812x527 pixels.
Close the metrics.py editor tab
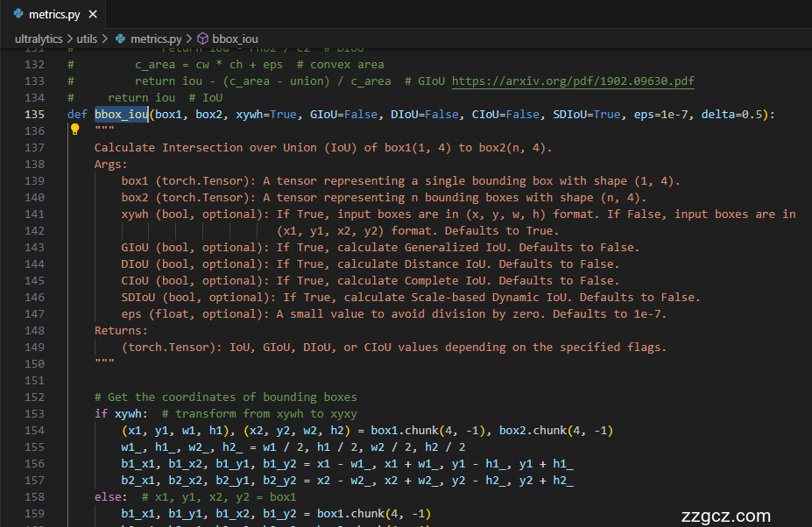click(x=92, y=15)
